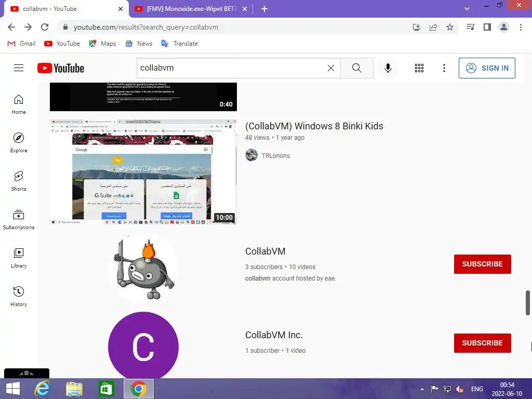Install the app via address bar icon
This screenshot has width=532, height=399.
(x=417, y=27)
